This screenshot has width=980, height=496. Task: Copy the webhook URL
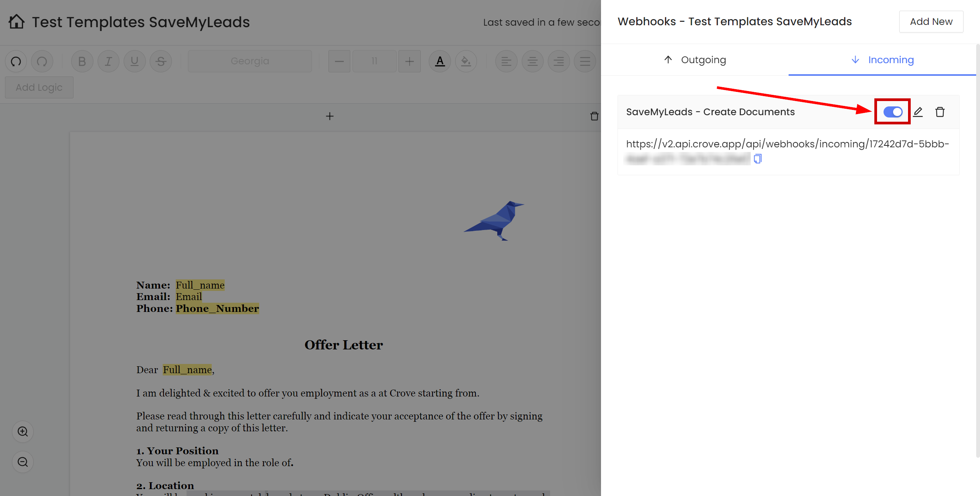click(758, 158)
